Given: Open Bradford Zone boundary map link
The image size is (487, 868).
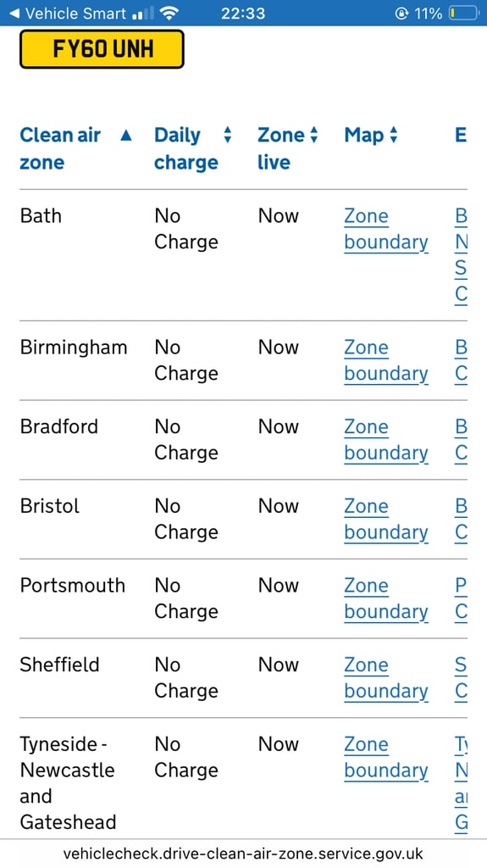Looking at the screenshot, I should click(385, 440).
